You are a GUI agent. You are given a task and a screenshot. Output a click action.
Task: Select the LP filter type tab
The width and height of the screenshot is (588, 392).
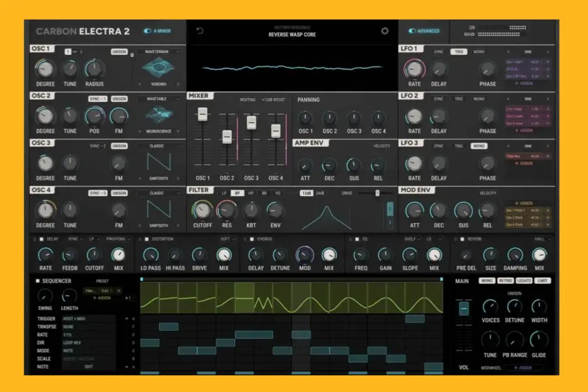[224, 193]
